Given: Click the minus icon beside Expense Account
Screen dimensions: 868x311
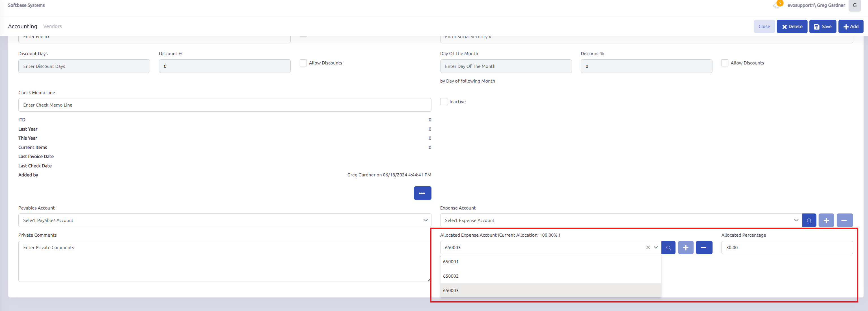Looking at the screenshot, I should pyautogui.click(x=844, y=220).
